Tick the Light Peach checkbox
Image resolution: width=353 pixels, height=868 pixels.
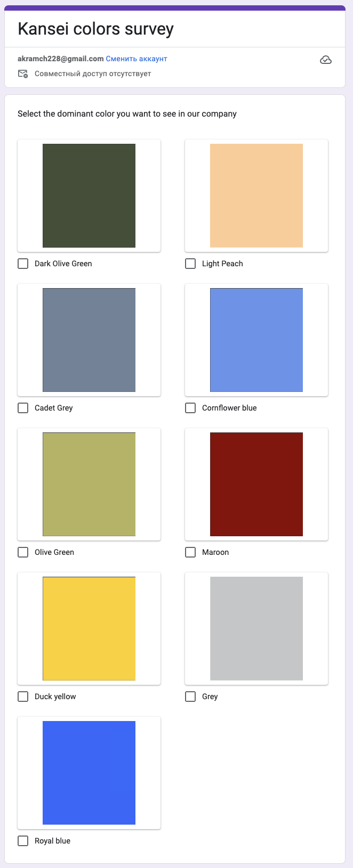[x=190, y=264]
